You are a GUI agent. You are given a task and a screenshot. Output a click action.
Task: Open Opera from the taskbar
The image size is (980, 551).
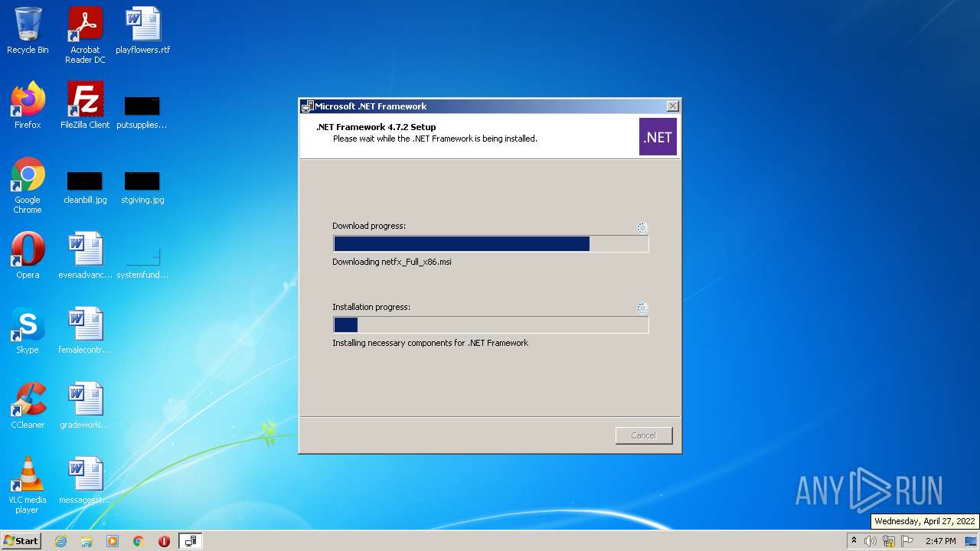(164, 541)
